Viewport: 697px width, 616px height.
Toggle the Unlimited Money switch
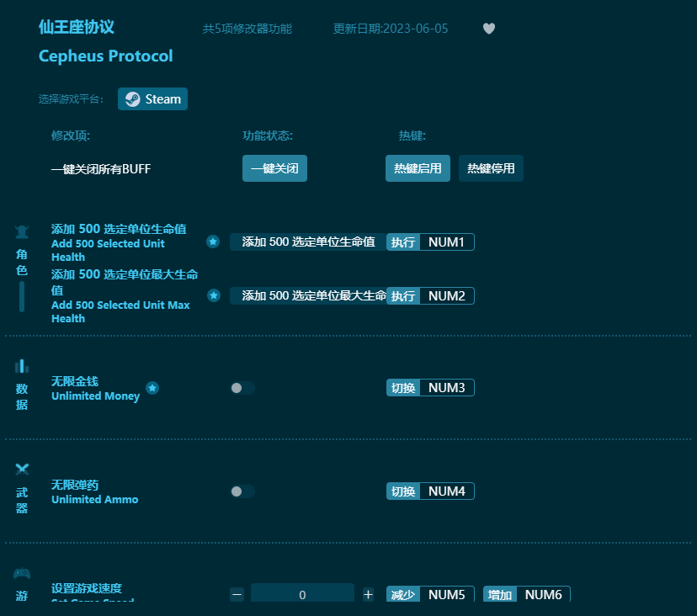click(242, 387)
